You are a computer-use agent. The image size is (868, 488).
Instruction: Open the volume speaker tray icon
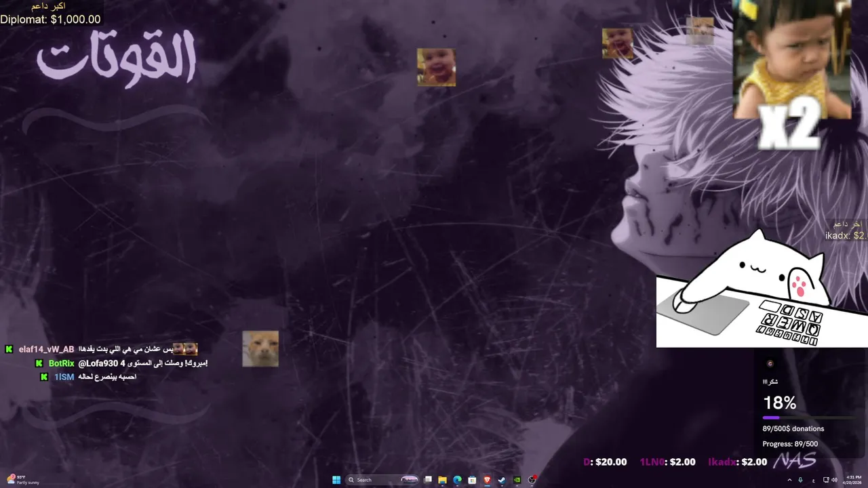(834, 480)
